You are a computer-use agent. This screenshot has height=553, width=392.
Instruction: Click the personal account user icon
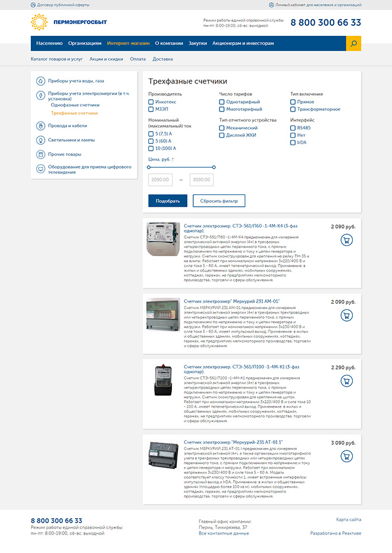[x=271, y=4]
